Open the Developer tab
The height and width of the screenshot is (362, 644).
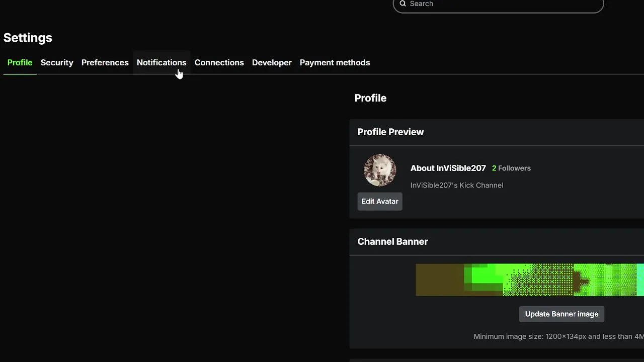coord(272,62)
